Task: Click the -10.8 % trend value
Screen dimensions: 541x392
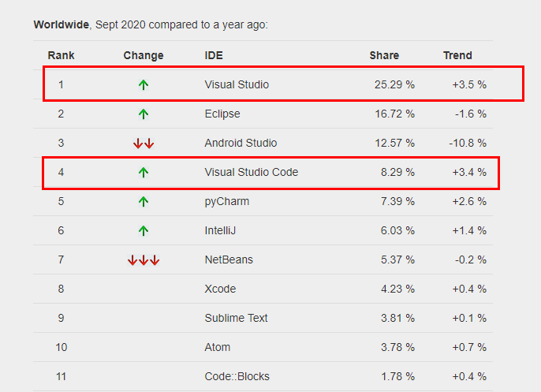Action: [x=468, y=143]
